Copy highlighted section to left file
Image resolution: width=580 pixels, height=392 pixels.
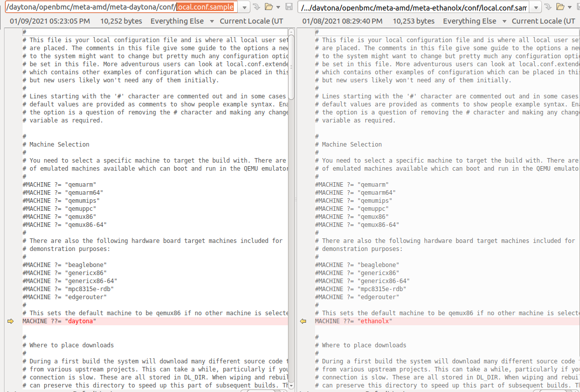pyautogui.click(x=303, y=320)
